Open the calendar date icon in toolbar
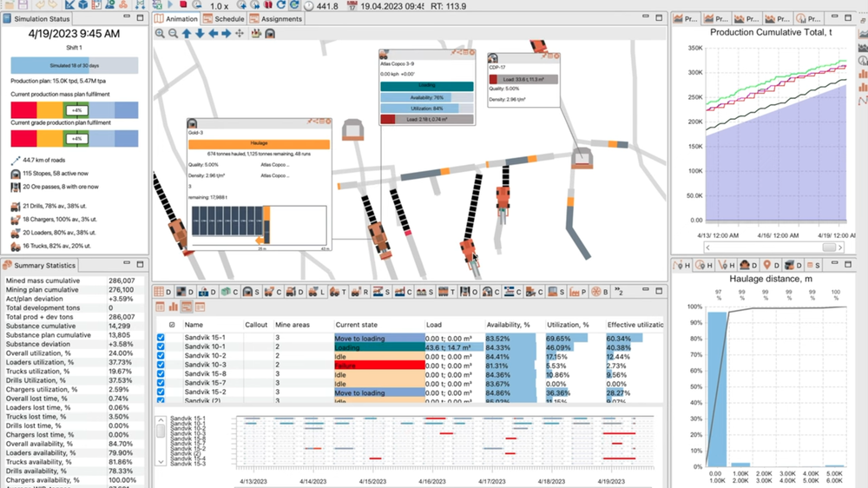The image size is (868, 488). [x=352, y=6]
